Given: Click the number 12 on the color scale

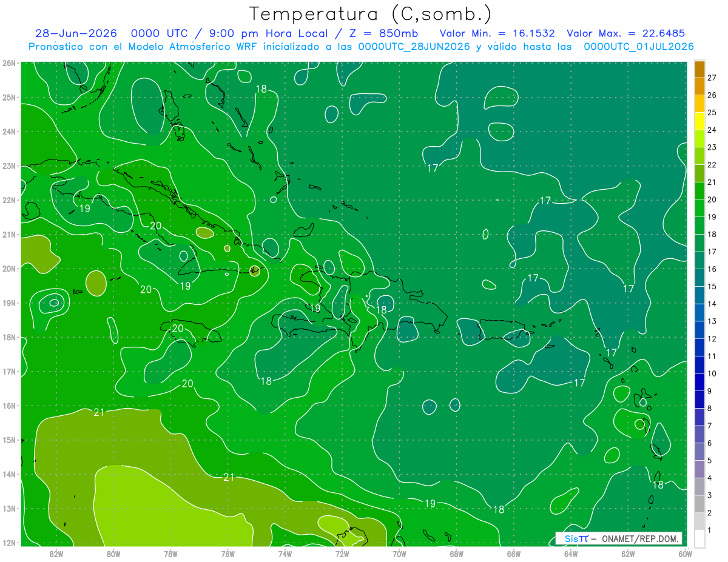Looking at the screenshot, I should (712, 339).
